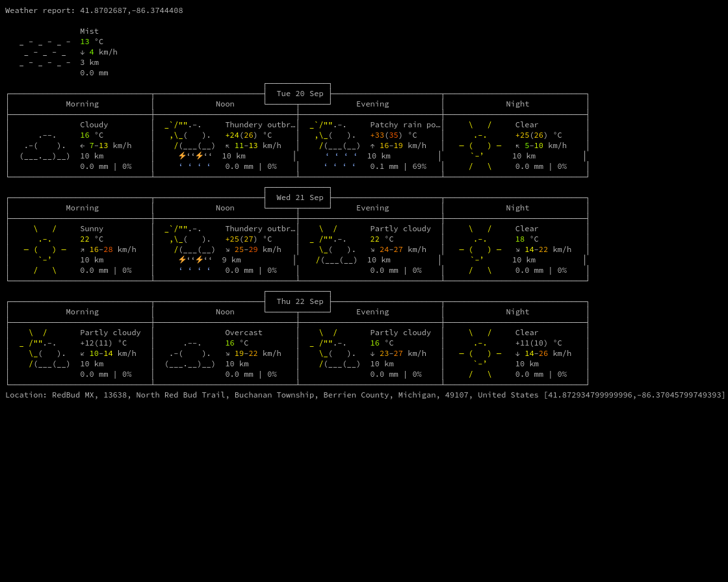The image size is (728, 582).
Task: Click the '0.1 mm | 69%' precipitation value
Action: [398, 167]
